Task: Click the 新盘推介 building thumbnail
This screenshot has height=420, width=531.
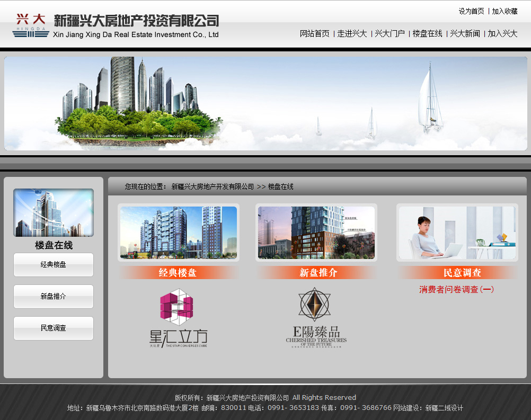Action: [316, 233]
